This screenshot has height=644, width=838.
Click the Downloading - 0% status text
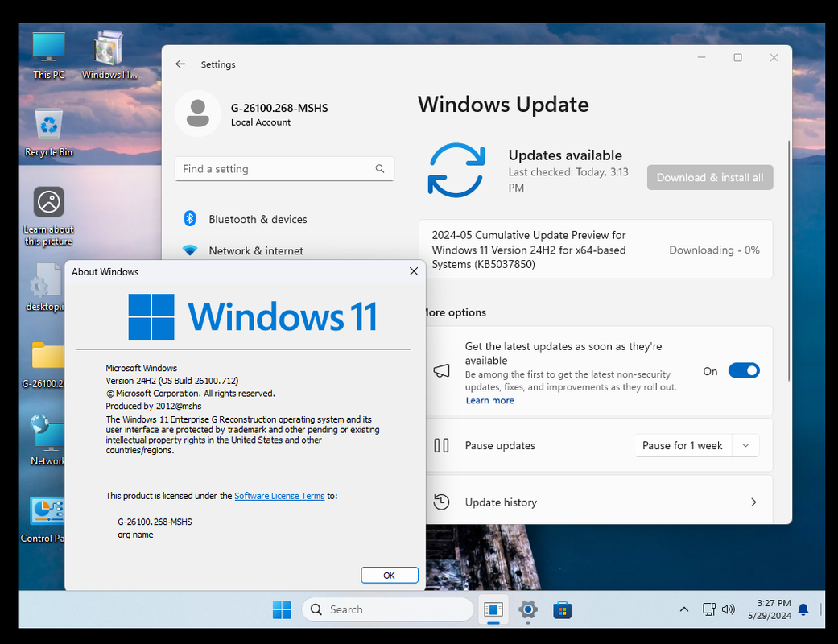click(714, 250)
